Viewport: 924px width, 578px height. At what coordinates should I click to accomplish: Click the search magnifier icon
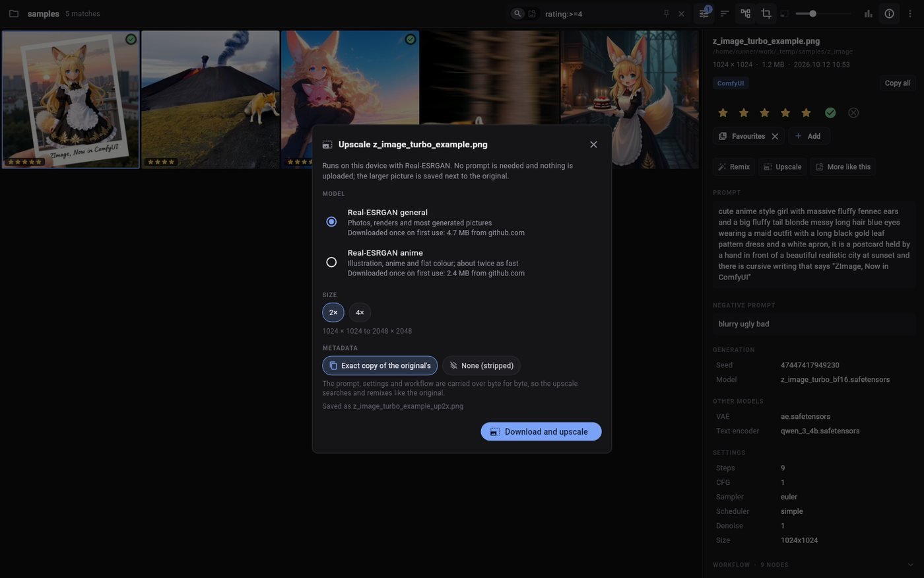tap(517, 13)
